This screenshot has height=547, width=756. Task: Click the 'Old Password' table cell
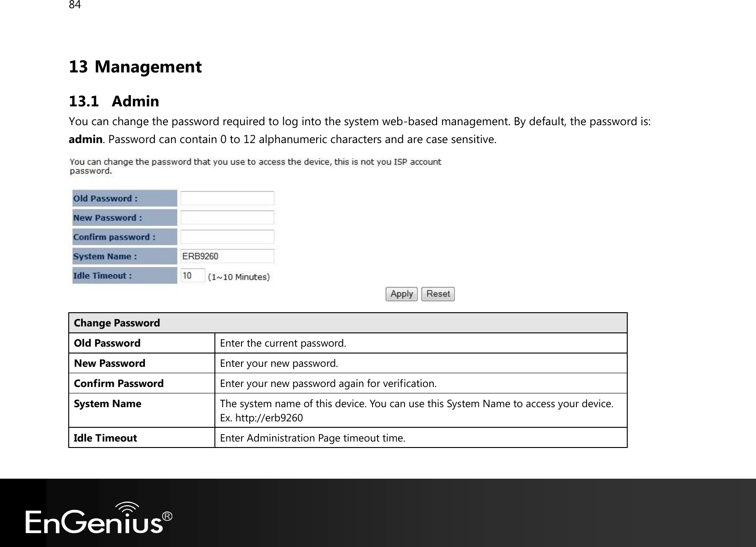pos(142,343)
